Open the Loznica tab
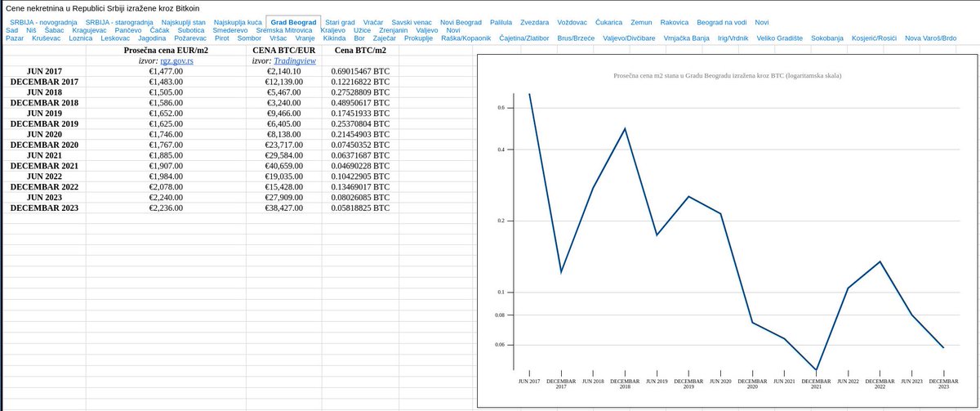Screen dimensions: 980x411 tap(81, 38)
